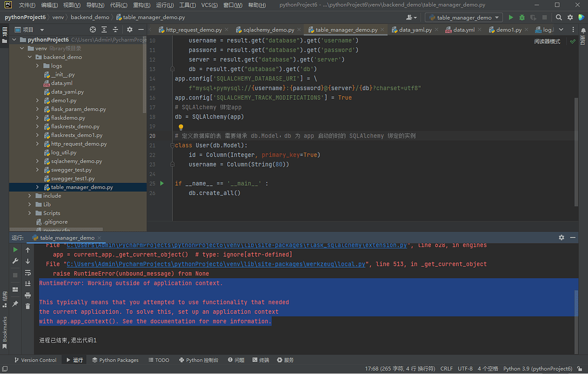
Task: Open Python 控制台 console
Action: tap(199, 360)
